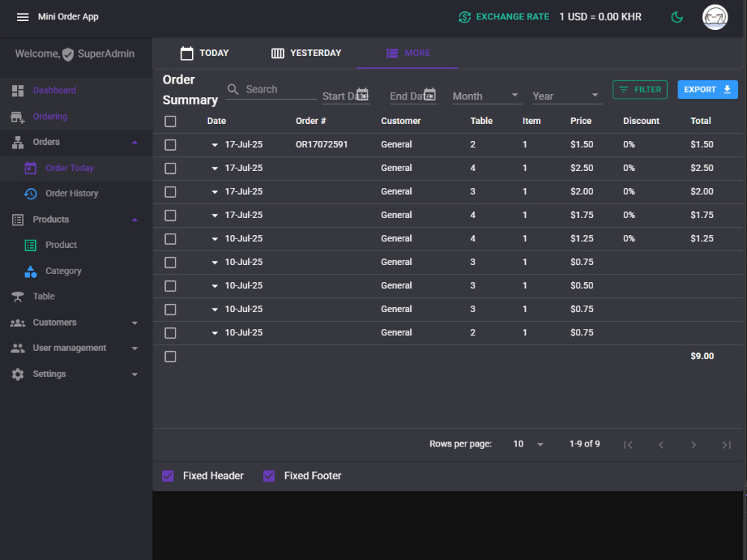Open the Order History menu item

point(76,194)
